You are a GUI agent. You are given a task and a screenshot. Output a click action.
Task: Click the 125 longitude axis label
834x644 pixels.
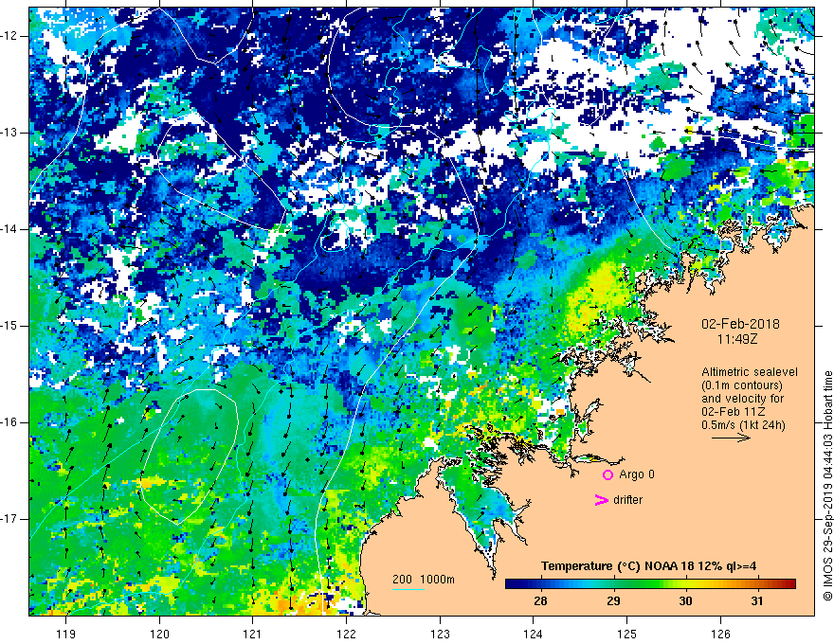[x=627, y=634]
